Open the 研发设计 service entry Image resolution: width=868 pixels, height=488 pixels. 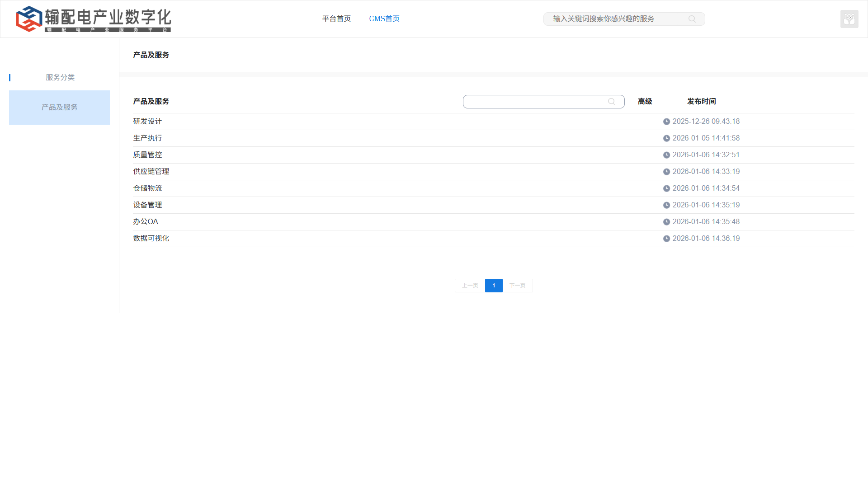[x=147, y=121]
